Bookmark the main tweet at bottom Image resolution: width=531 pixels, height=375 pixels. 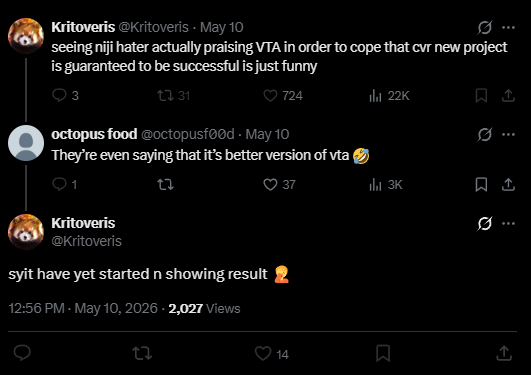click(x=383, y=353)
